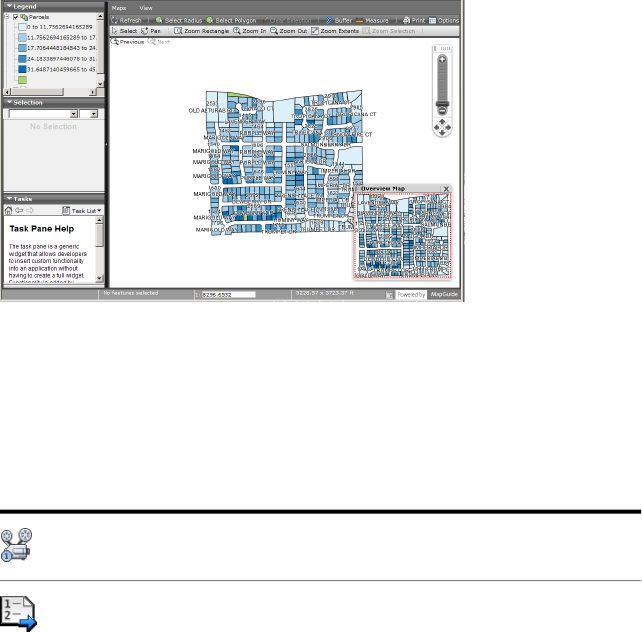Go back in the task pane
Image resolution: width=642 pixels, height=632 pixels.
tap(19, 210)
